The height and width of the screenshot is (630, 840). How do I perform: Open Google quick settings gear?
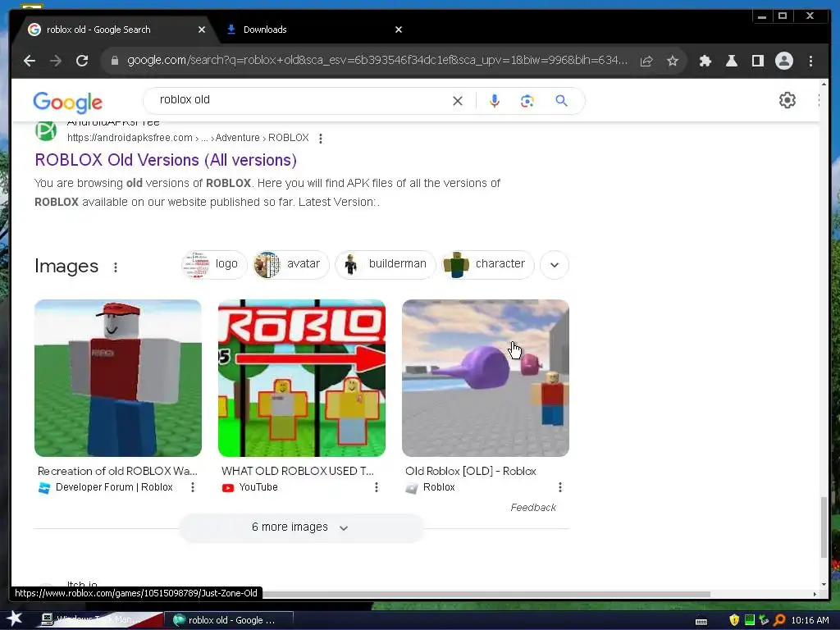(x=787, y=100)
